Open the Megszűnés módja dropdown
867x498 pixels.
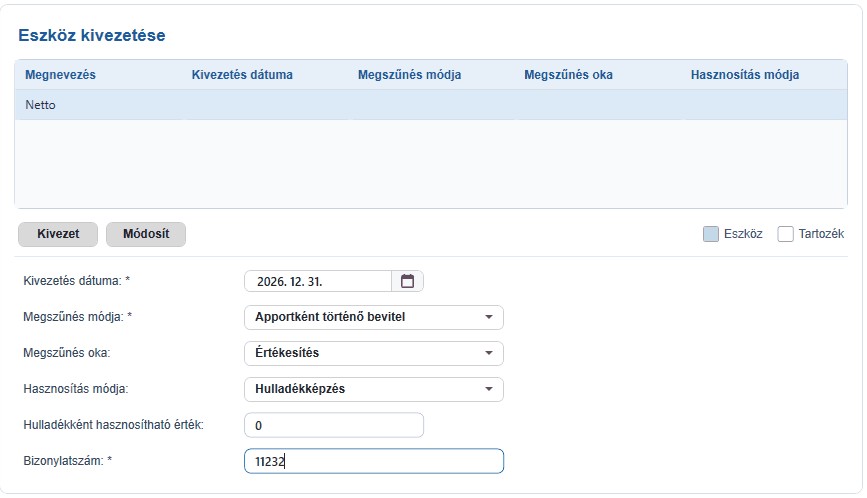coord(374,317)
